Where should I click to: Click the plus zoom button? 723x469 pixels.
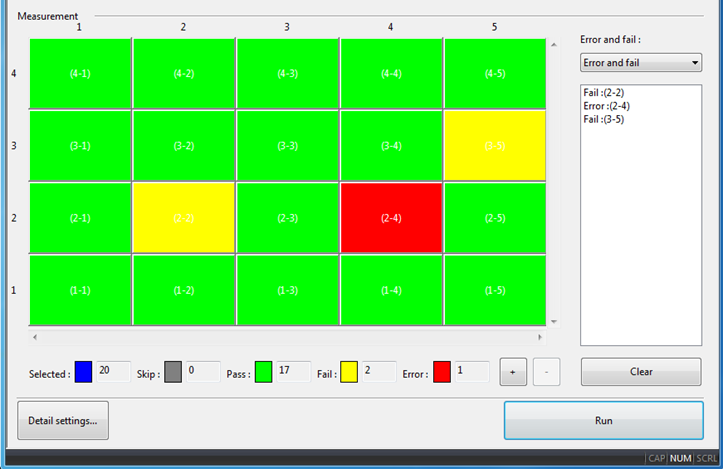tap(513, 372)
